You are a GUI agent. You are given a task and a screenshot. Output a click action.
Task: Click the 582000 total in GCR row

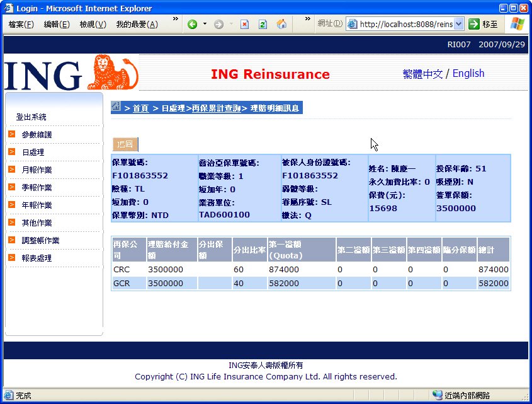494,284
